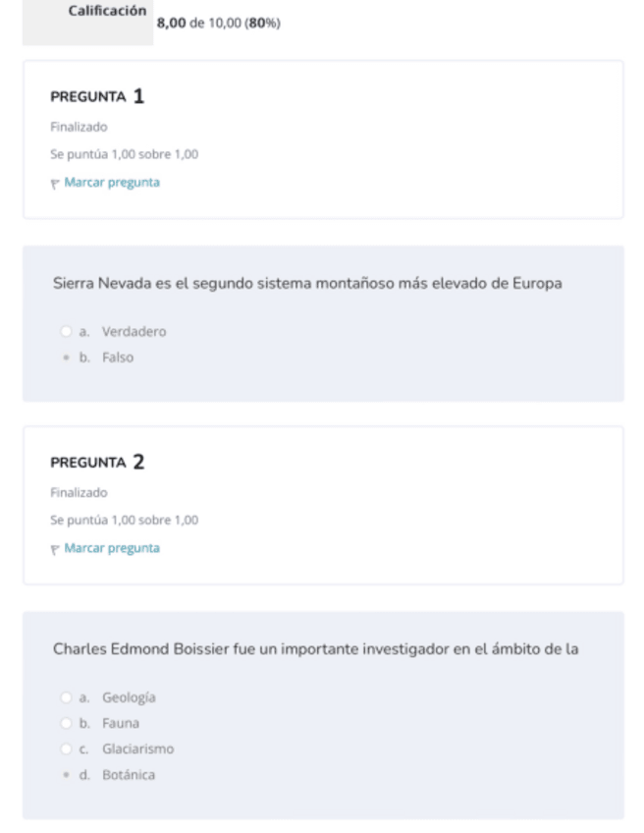Click the flag icon in Pregunta 2
The height and width of the screenshot is (833, 644).
pos(55,549)
